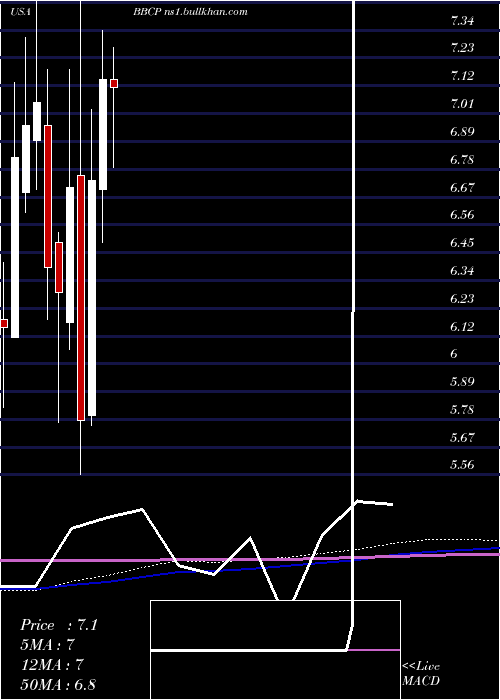Click the small red candle near 7.12
Image resolution: width=500 pixels, height=700 pixels.
114,83
